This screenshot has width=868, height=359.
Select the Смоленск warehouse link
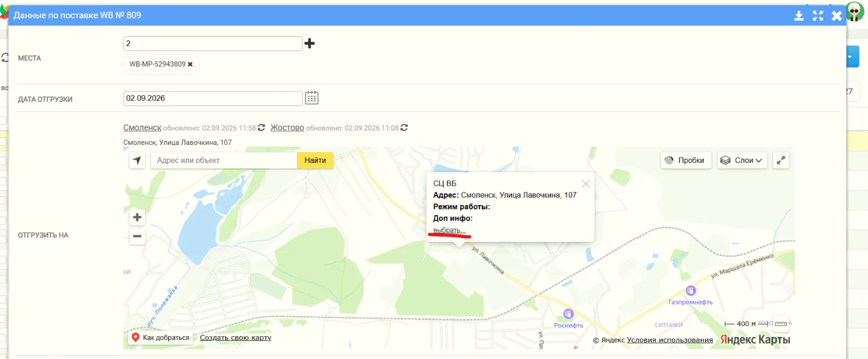click(142, 128)
